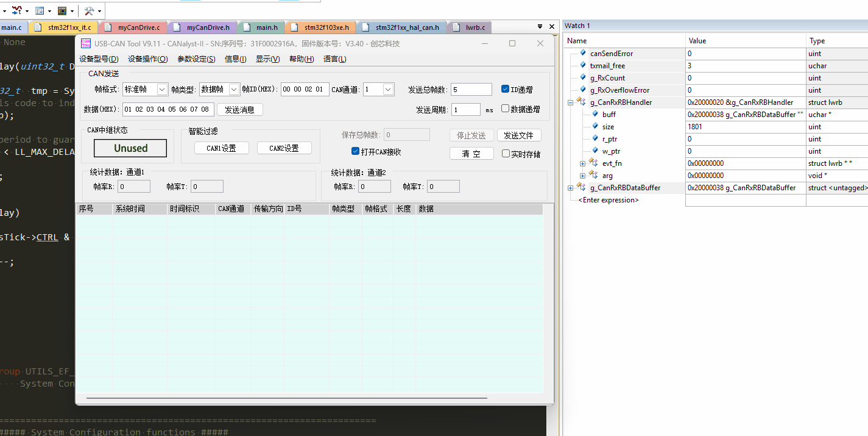Image resolution: width=868 pixels, height=436 pixels.
Task: Open the 帧类型 数据帧 dropdown
Action: pos(219,89)
